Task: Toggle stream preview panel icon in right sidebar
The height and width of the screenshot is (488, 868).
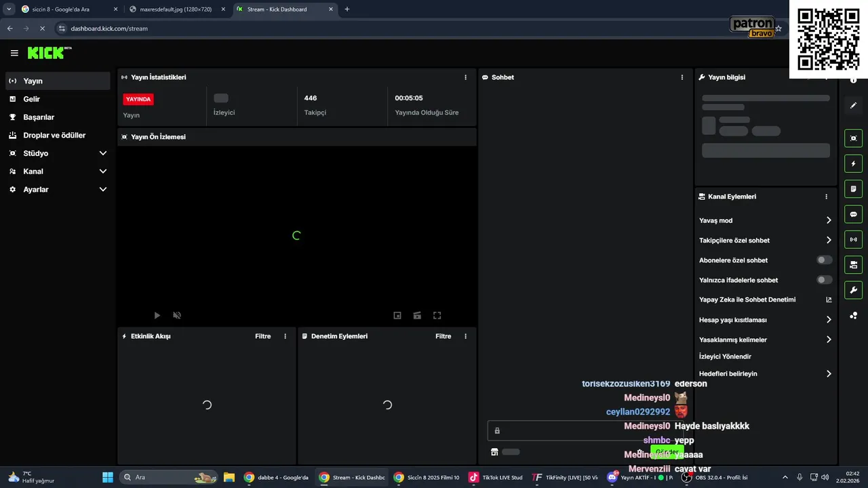Action: [x=853, y=138]
